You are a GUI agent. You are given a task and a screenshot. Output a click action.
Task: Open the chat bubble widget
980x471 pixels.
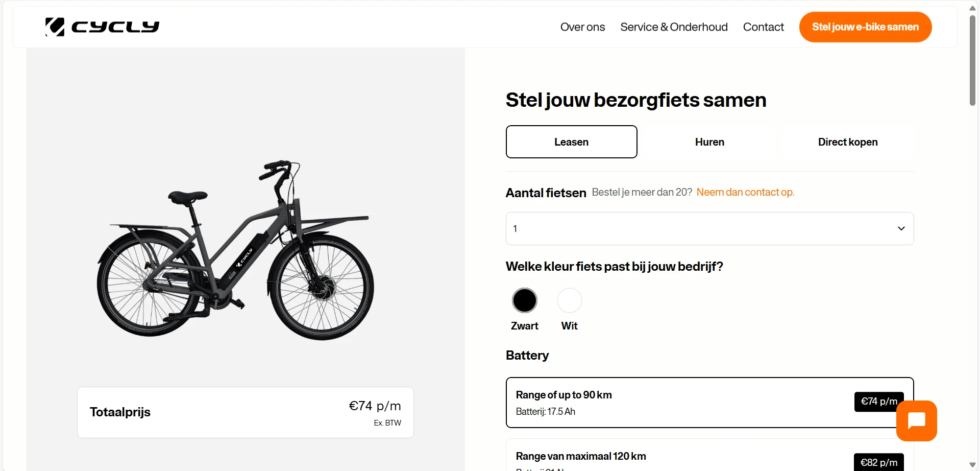pyautogui.click(x=917, y=420)
